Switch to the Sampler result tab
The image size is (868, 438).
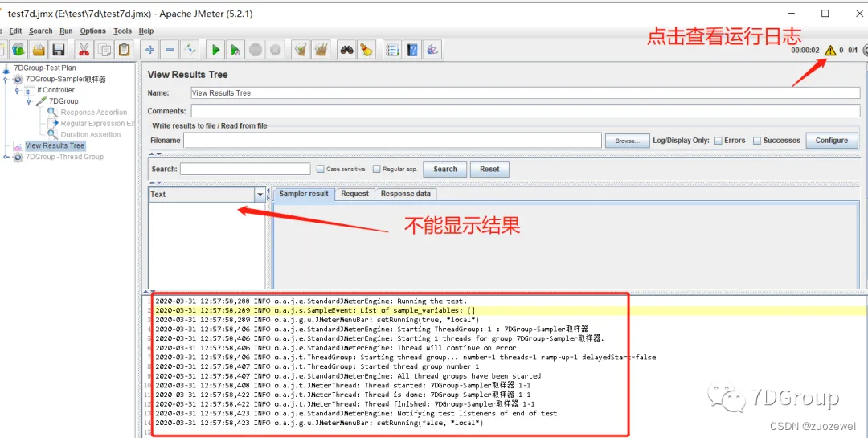pyautogui.click(x=303, y=194)
